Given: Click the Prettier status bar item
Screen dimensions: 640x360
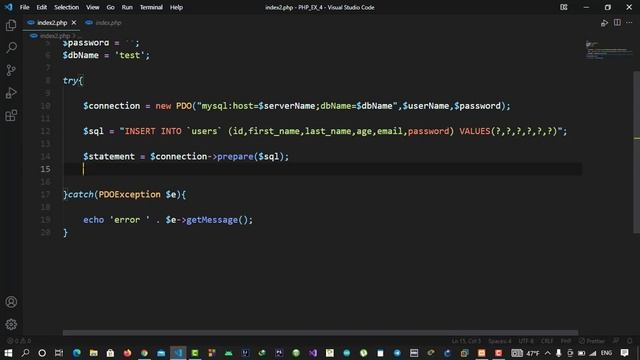Looking at the screenshot, I should [591, 341].
